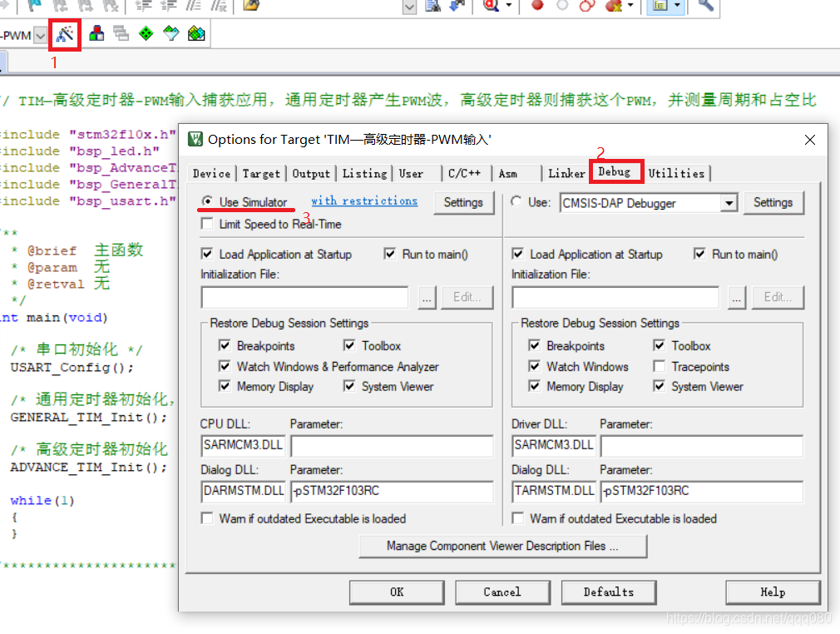Toggle simulator Run to main() checkbox
This screenshot has height=634, width=840.
point(390,254)
